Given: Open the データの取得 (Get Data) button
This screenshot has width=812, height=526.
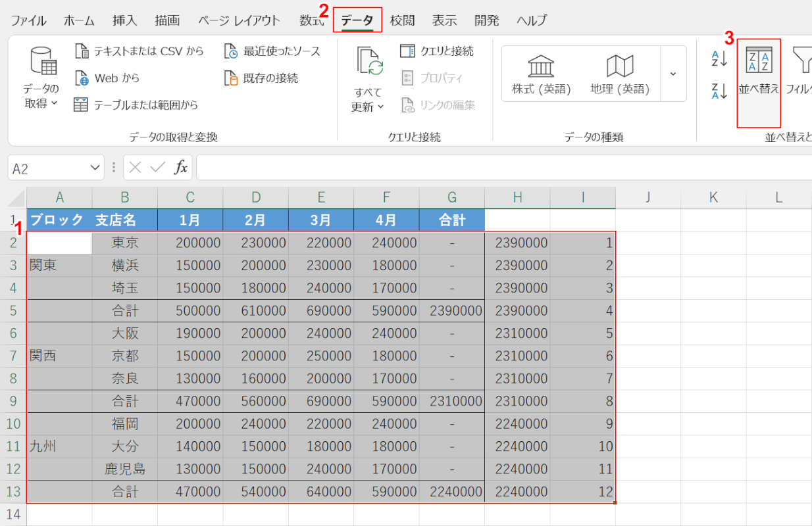Looking at the screenshot, I should (x=41, y=77).
